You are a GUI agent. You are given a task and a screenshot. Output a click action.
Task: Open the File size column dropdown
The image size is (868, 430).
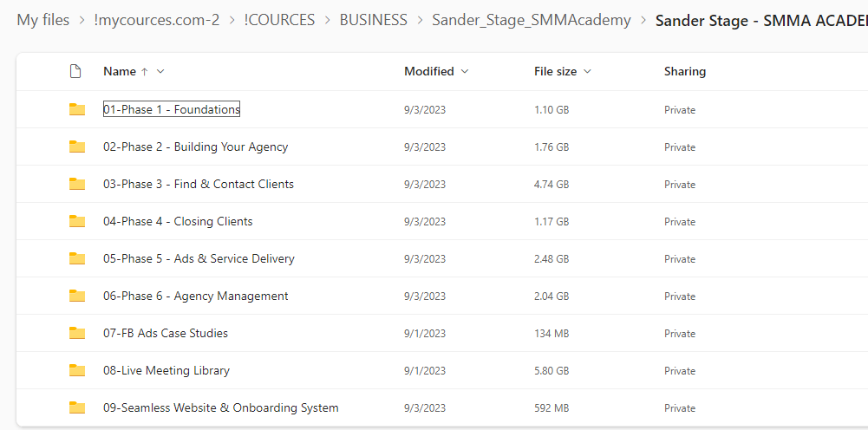[587, 71]
